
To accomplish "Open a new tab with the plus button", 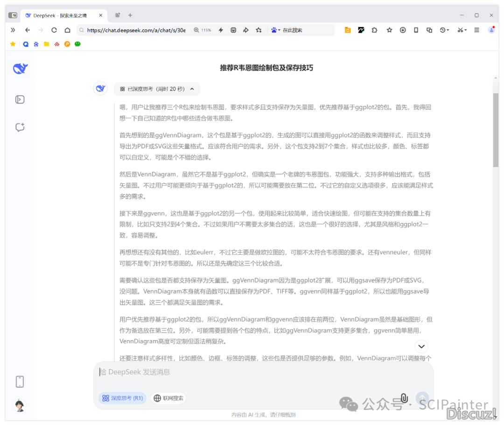I will pyautogui.click(x=130, y=15).
